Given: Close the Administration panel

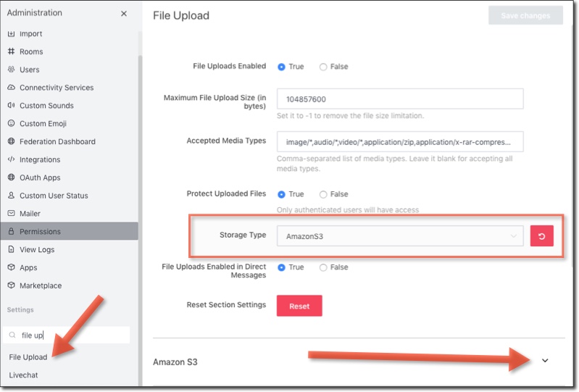Looking at the screenshot, I should 124,13.
